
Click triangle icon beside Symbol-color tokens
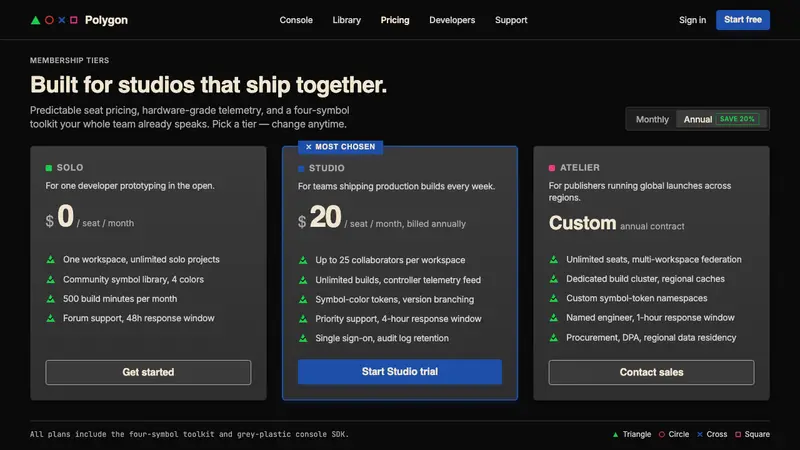[303, 299]
